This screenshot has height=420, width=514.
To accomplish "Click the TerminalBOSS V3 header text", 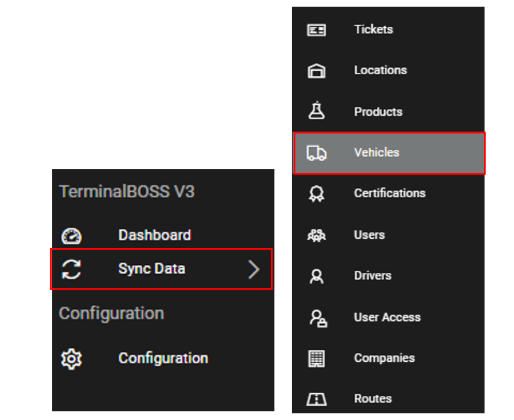I will [127, 191].
